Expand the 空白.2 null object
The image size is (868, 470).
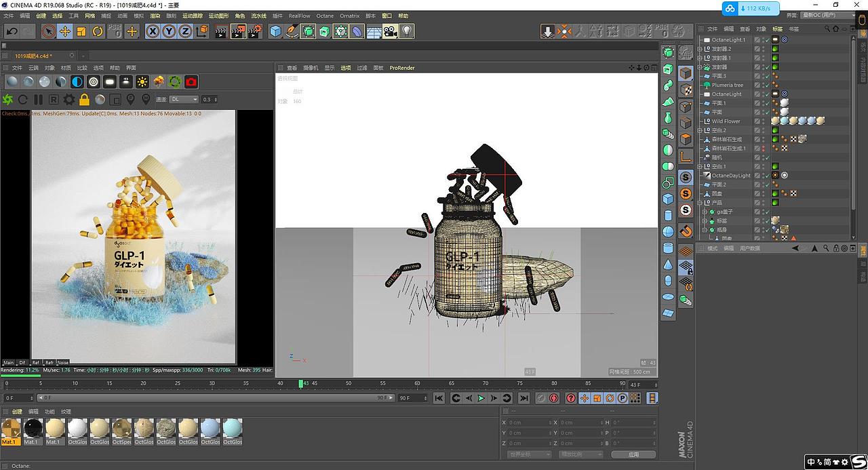click(701, 130)
